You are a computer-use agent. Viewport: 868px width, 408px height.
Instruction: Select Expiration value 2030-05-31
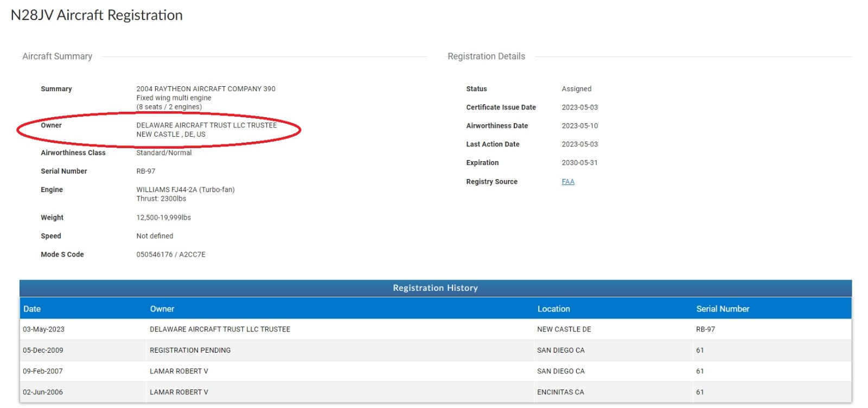pos(579,163)
